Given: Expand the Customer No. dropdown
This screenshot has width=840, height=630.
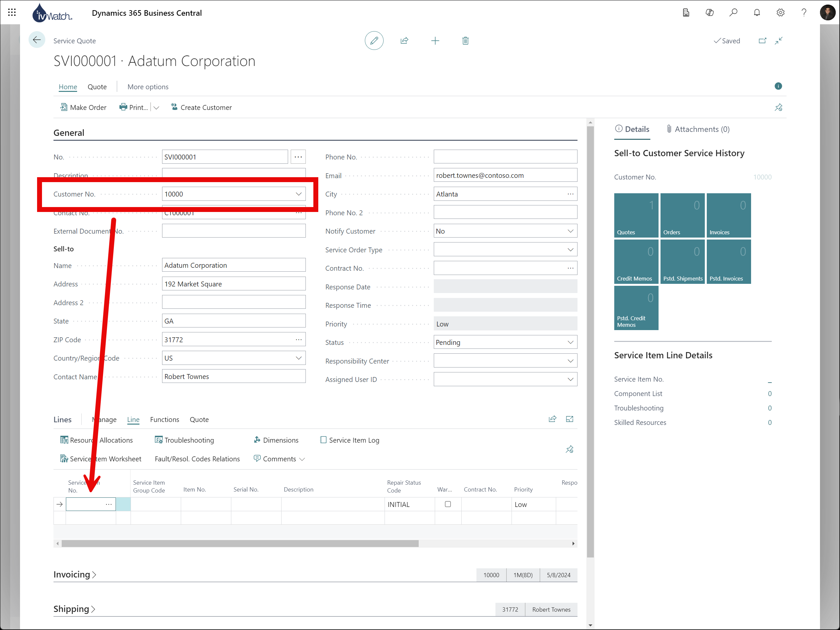Looking at the screenshot, I should point(299,194).
